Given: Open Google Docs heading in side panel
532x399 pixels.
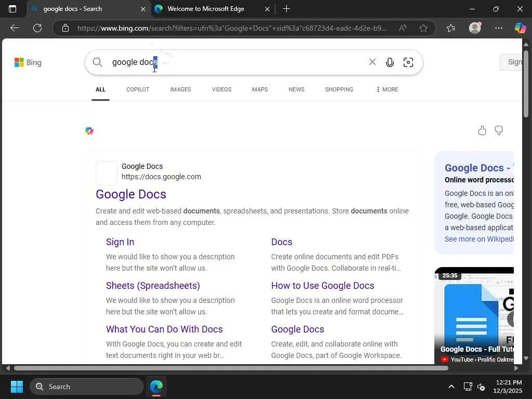Looking at the screenshot, I should tap(479, 168).
